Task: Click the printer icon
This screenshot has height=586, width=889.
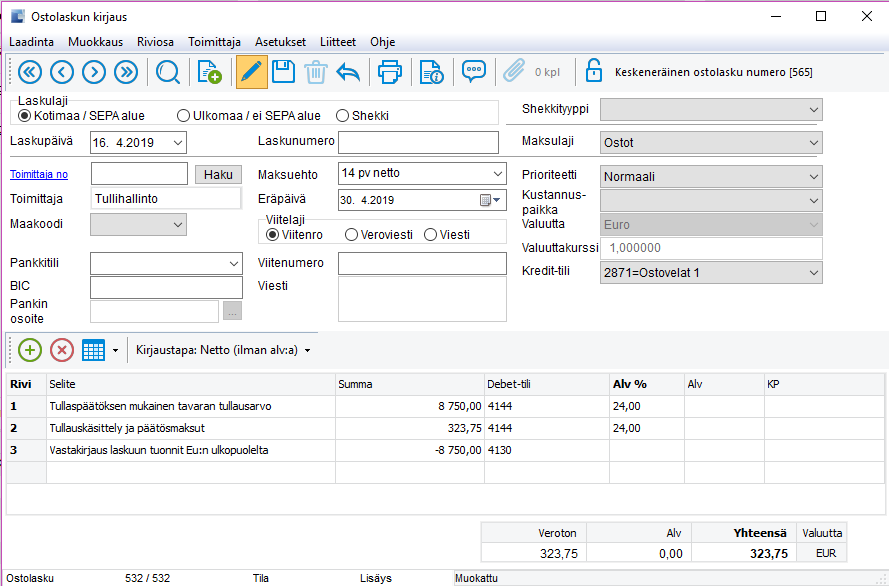Action: point(389,72)
